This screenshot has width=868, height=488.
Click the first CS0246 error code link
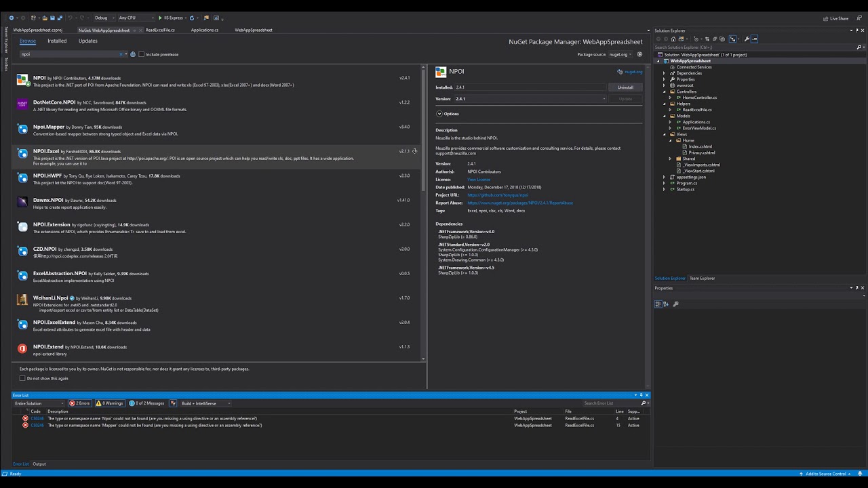coord(37,418)
